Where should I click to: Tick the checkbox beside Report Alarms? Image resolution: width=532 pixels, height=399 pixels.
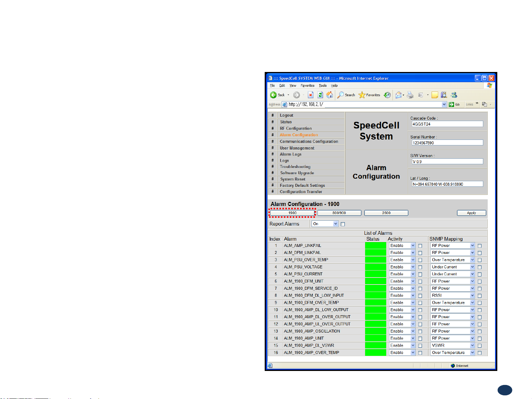point(343,224)
